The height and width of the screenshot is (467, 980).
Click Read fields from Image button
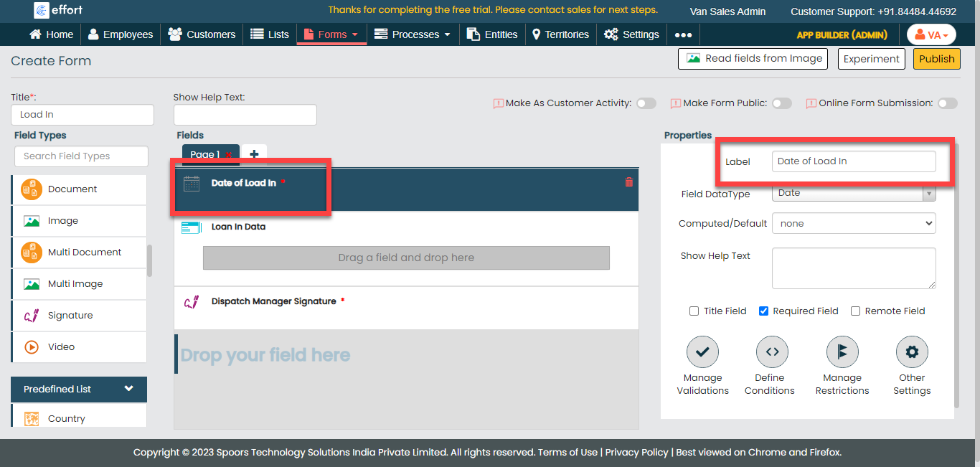pyautogui.click(x=753, y=59)
